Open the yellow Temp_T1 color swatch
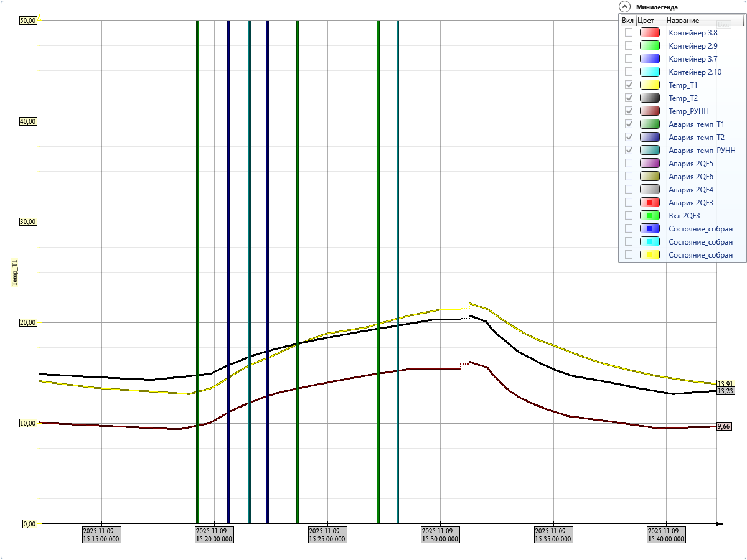This screenshot has height=560, width=747. click(649, 85)
